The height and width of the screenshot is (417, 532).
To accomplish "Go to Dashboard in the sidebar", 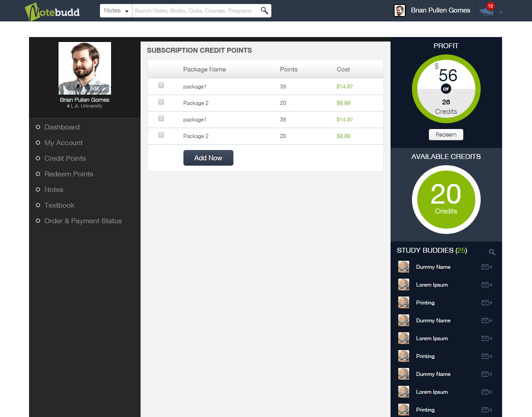I will tap(62, 127).
